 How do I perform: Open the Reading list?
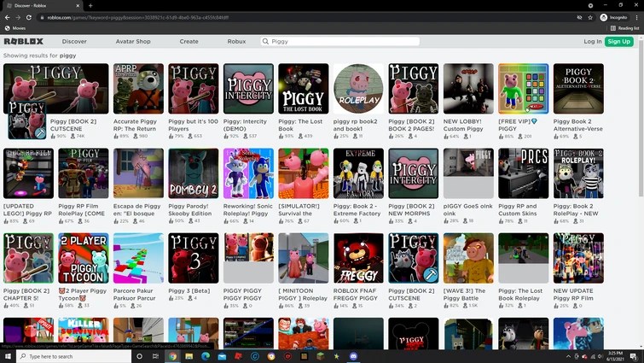click(624, 28)
